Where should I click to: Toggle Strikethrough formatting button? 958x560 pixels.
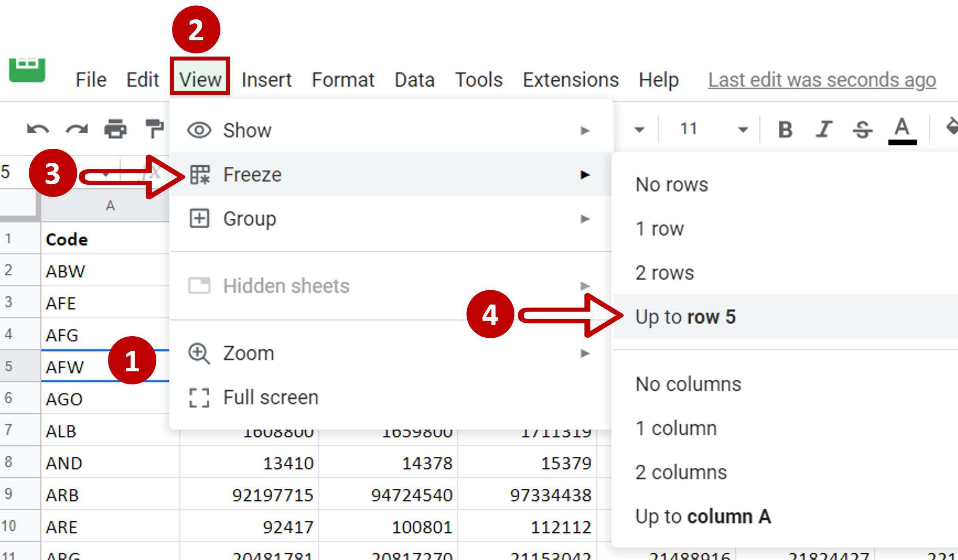[x=863, y=129]
